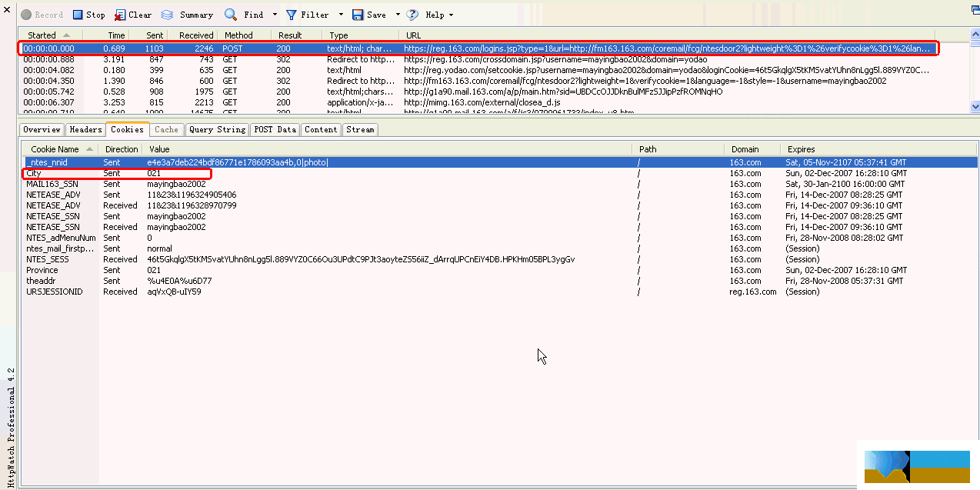This screenshot has height=490, width=980.
Task: Select the City cookie row
Action: pyautogui.click(x=500, y=173)
